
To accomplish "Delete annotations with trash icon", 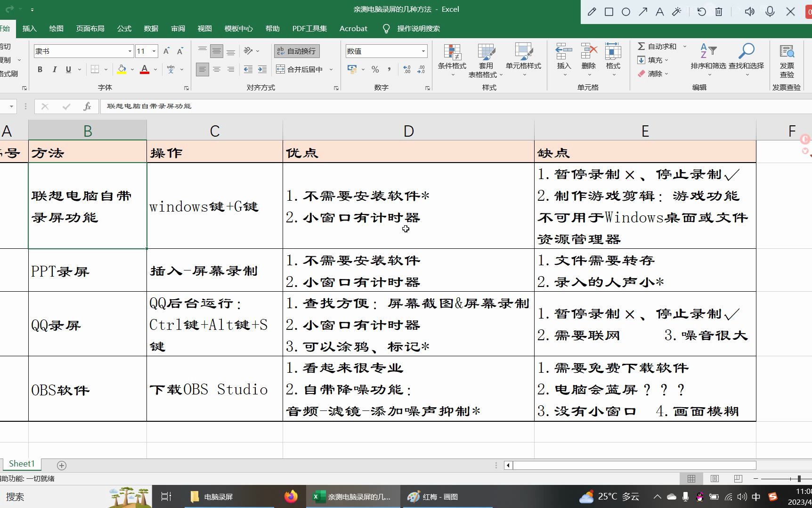I will pyautogui.click(x=719, y=12).
